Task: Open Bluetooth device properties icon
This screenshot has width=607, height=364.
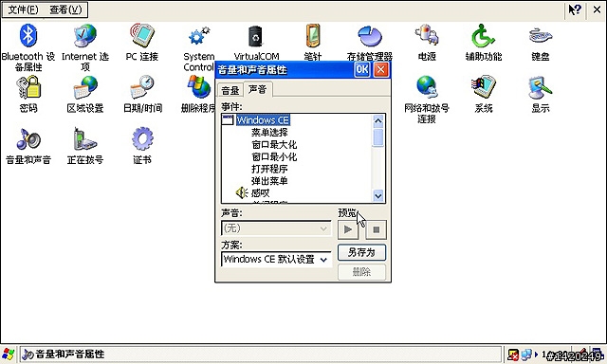Action: pos(28,36)
